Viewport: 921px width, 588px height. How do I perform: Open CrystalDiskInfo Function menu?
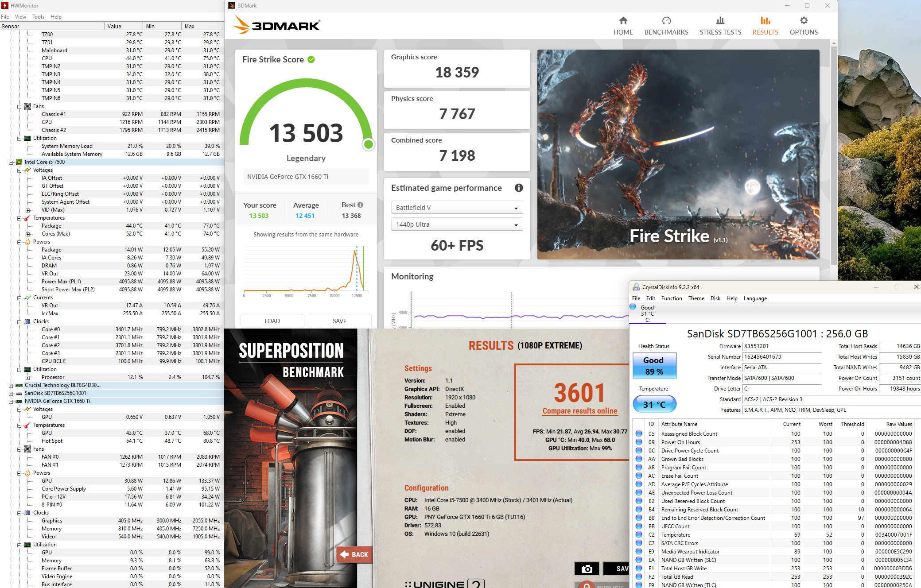click(672, 298)
